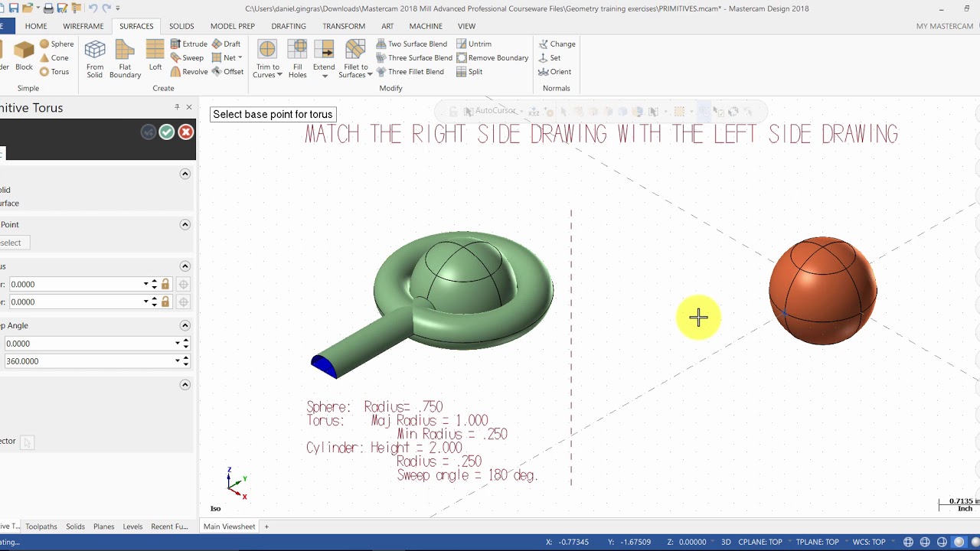This screenshot has height=551, width=980.
Task: Click the Revolve surface tool
Action: tap(189, 71)
